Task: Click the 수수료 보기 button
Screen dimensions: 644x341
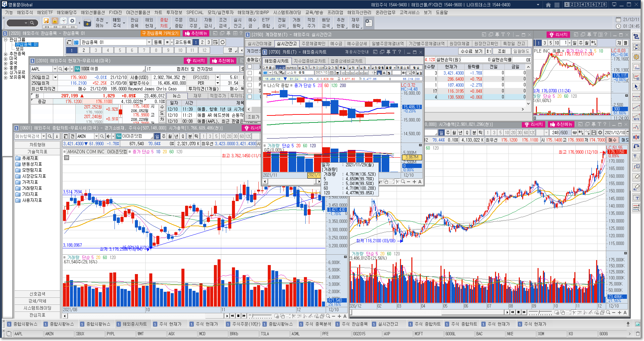Action: click(x=471, y=51)
